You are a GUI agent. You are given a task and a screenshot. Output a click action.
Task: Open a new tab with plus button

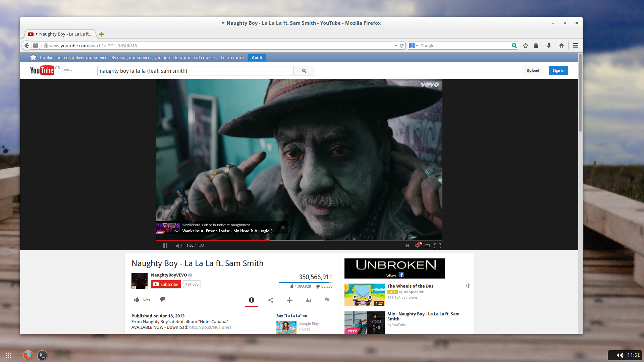[x=102, y=34]
